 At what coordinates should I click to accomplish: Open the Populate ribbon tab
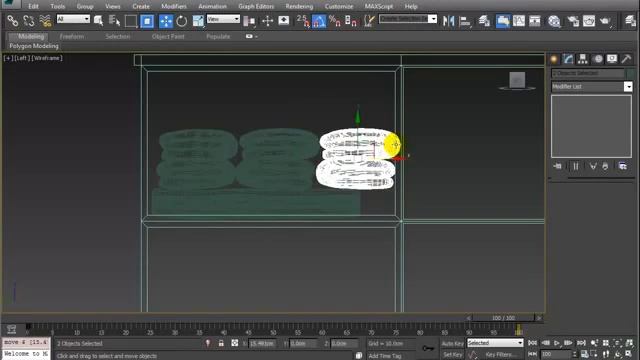218,36
